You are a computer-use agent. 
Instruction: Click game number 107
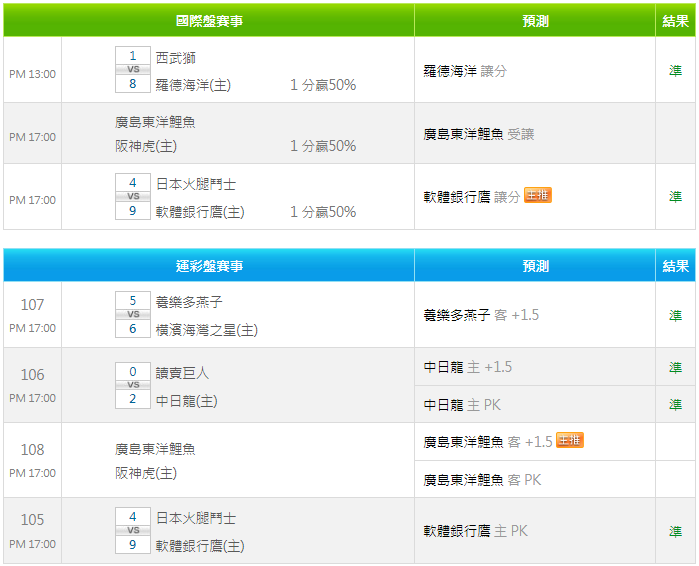(x=33, y=304)
